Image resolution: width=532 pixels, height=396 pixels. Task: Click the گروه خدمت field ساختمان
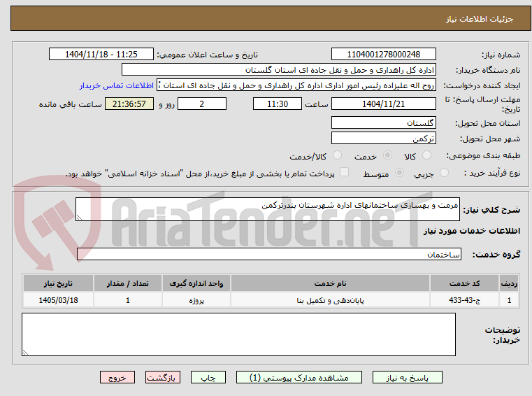pyautogui.click(x=268, y=254)
